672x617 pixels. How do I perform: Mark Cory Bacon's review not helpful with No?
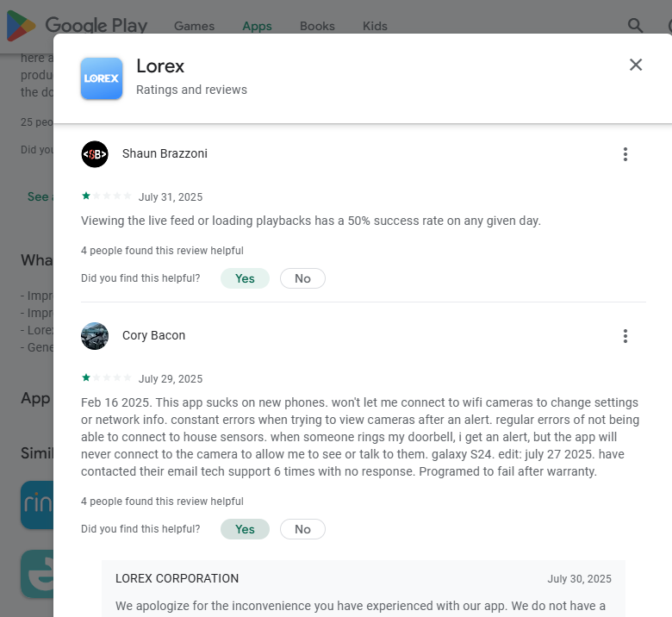point(302,529)
